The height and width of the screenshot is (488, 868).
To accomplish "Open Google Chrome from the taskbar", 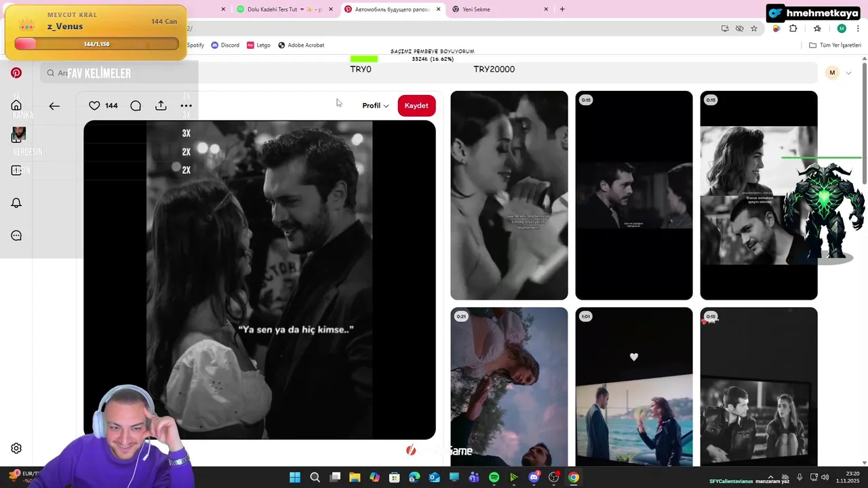I will 574,478.
